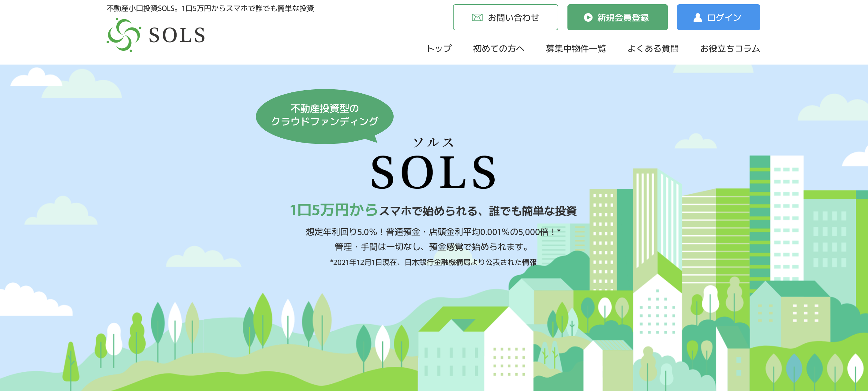
Task: Click the header tagline 不動産小口投資SOLS text
Action: 210,8
